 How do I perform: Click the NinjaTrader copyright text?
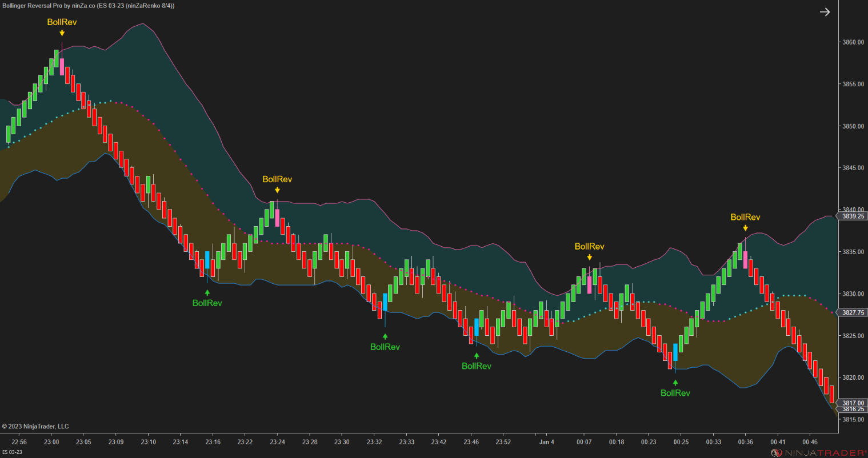tap(36, 426)
